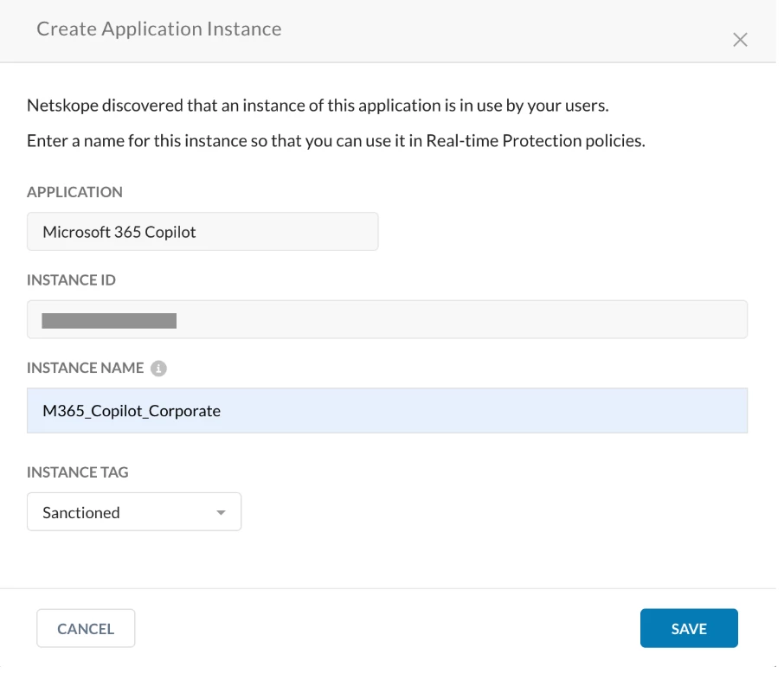Screen dimensions: 784x680
Task: Click the sentence starting with Enter a name
Action: tap(336, 140)
